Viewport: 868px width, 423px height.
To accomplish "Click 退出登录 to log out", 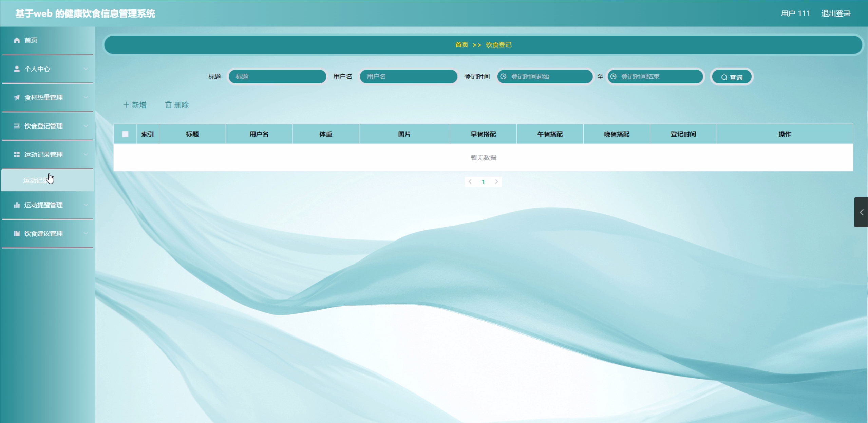I will click(x=836, y=13).
